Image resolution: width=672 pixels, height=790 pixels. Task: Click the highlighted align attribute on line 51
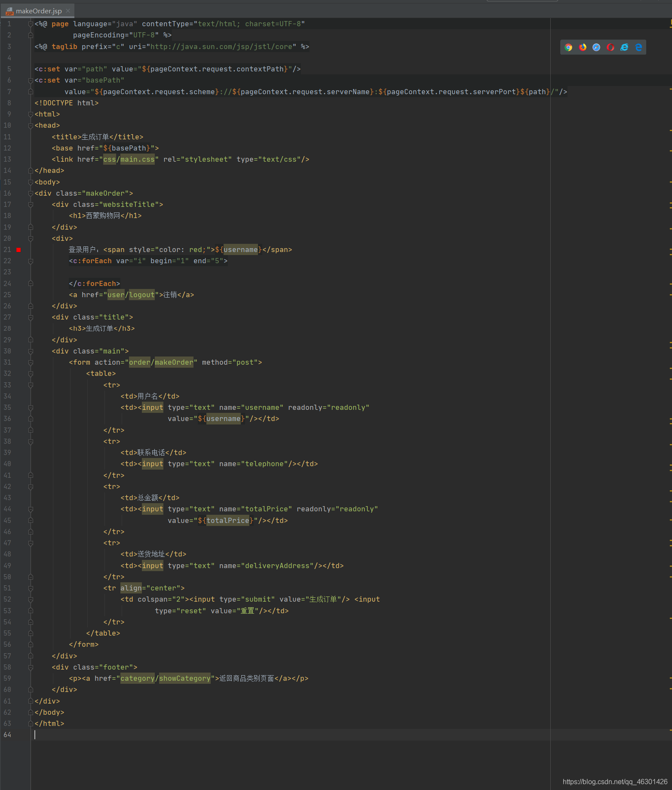click(x=131, y=588)
